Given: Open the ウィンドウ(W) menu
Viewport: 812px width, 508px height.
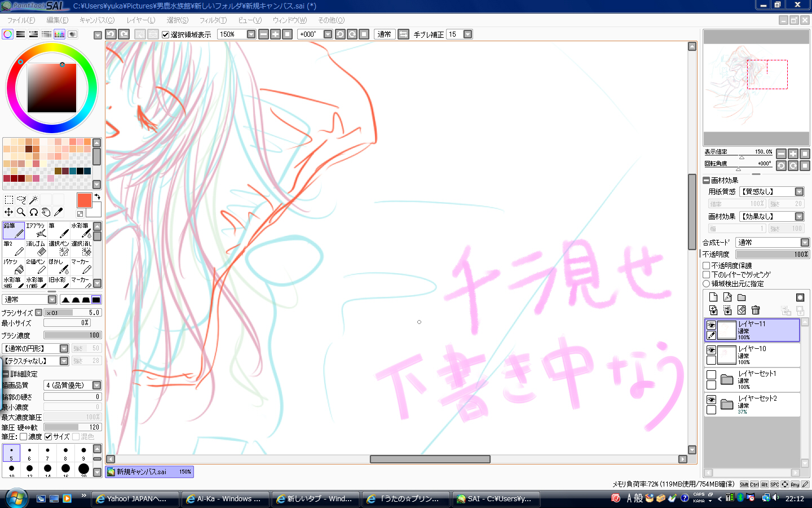Looking at the screenshot, I should (x=290, y=20).
